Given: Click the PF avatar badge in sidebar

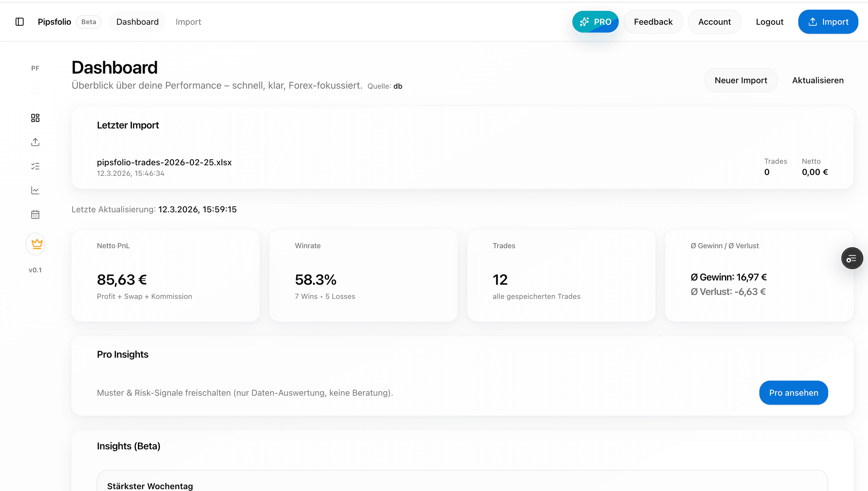Looking at the screenshot, I should coord(35,68).
